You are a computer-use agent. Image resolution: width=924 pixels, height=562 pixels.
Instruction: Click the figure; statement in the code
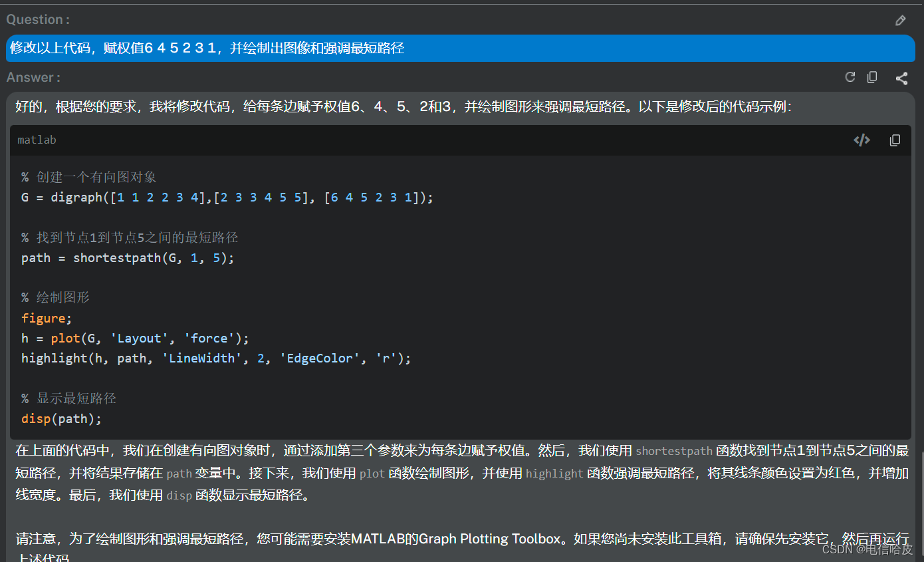(x=45, y=318)
